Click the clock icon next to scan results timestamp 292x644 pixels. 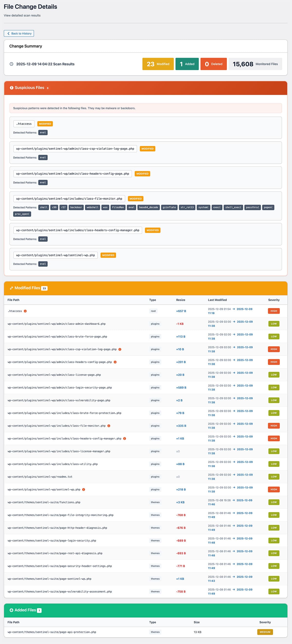click(x=11, y=64)
